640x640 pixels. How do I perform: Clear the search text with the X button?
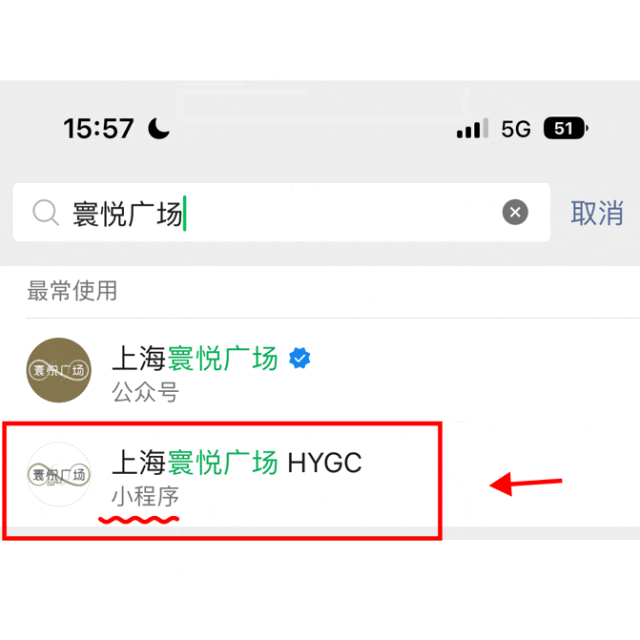point(515,212)
